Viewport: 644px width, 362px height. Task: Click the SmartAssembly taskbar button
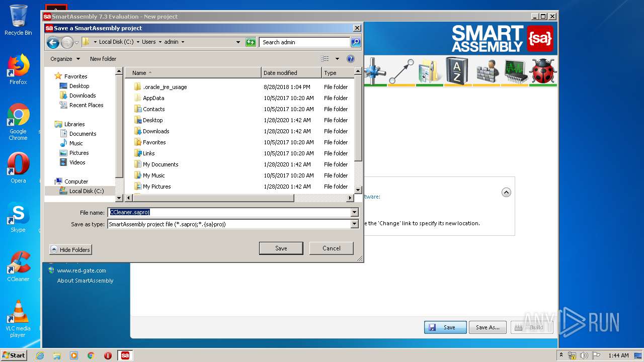pyautogui.click(x=125, y=355)
